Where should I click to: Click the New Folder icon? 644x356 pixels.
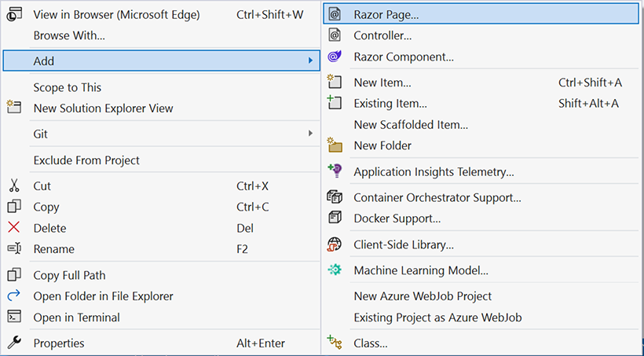point(335,145)
